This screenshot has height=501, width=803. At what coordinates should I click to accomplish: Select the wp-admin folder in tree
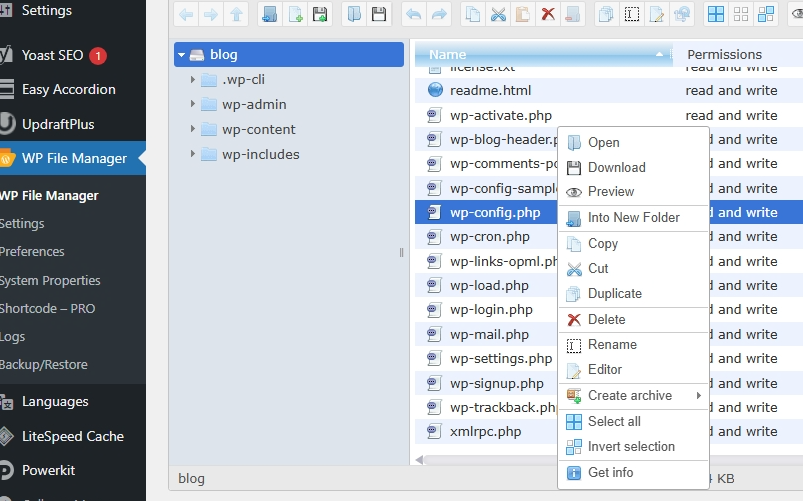(254, 105)
